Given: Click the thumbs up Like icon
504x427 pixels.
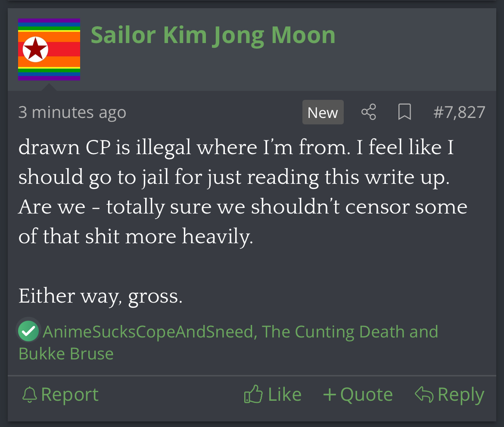Looking at the screenshot, I should point(253,394).
